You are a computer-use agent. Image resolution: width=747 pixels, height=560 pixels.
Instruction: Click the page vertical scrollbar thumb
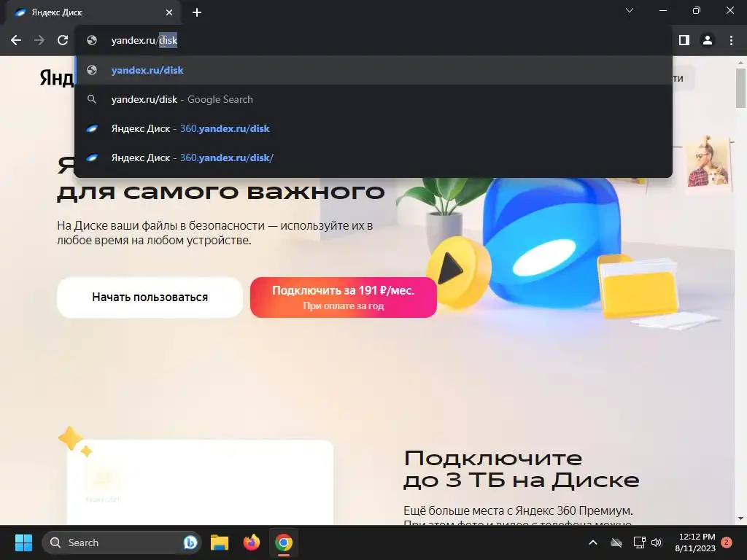[741, 88]
